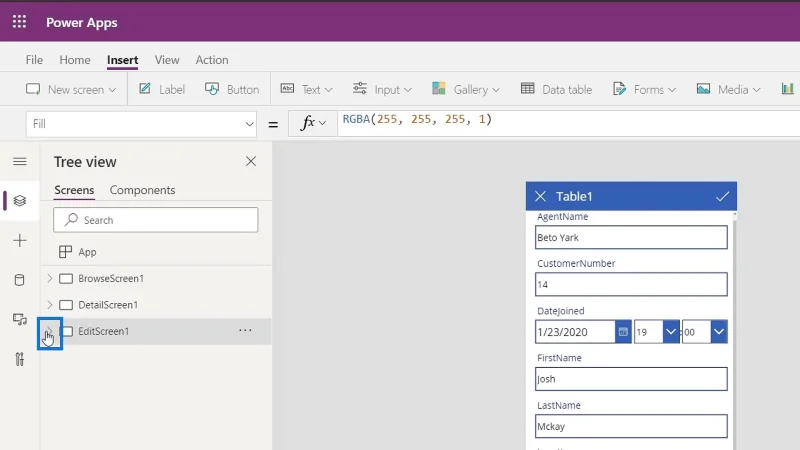Click the CustomerNumber field
Image resolution: width=800 pixels, height=450 pixels.
pyautogui.click(x=631, y=284)
